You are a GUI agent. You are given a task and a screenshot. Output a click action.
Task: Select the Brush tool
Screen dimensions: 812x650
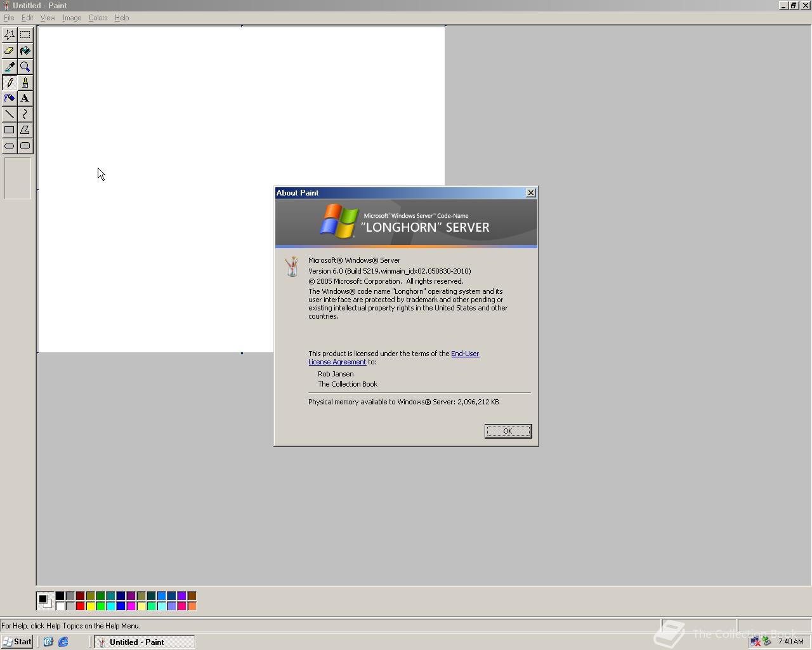coord(25,83)
